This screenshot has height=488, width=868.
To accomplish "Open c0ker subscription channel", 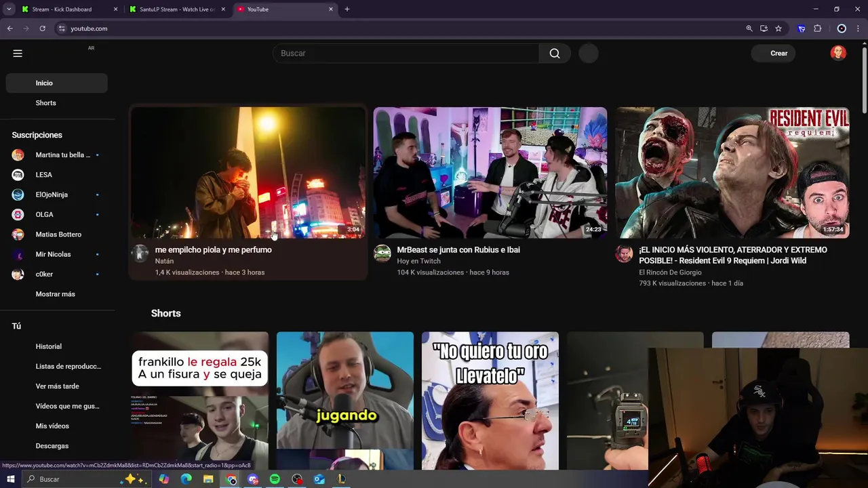I will [x=57, y=274].
